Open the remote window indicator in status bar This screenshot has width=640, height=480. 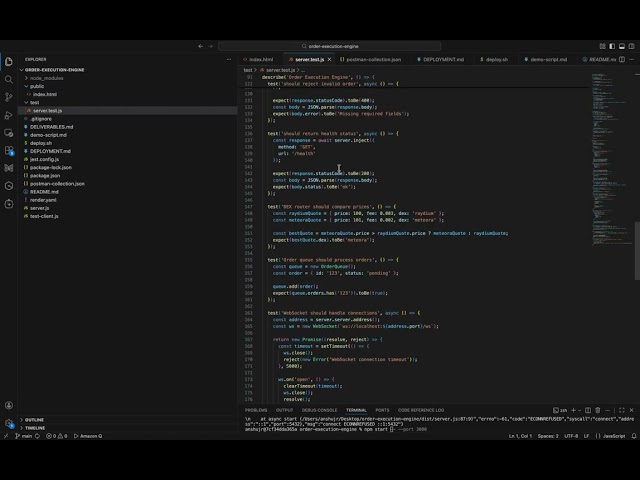tap(6, 436)
